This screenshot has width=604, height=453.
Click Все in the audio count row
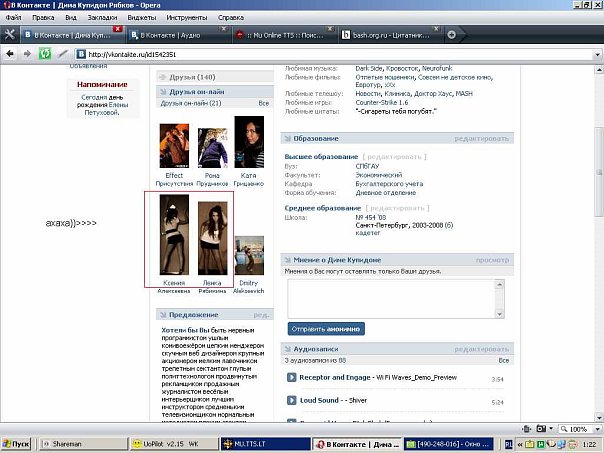(503, 361)
